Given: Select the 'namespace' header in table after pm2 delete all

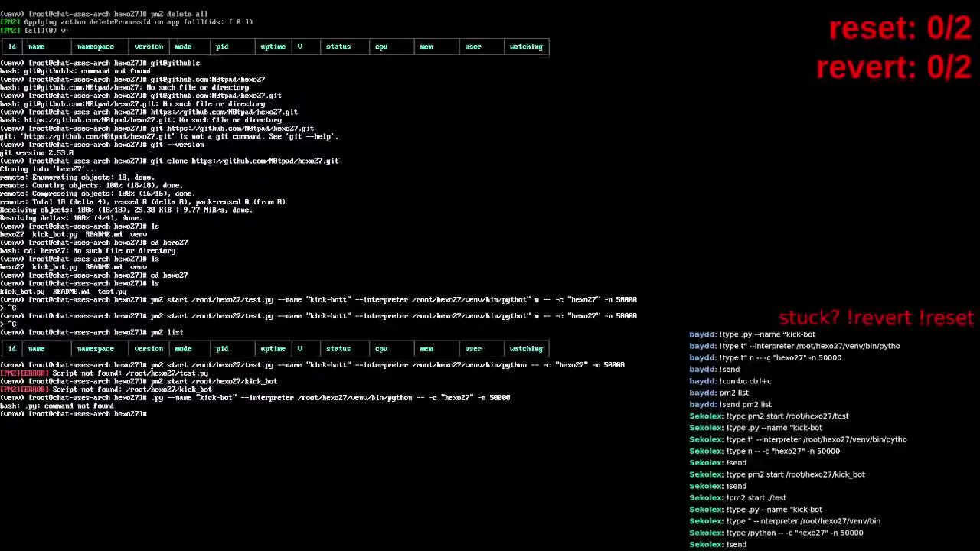Looking at the screenshot, I should pyautogui.click(x=96, y=47).
